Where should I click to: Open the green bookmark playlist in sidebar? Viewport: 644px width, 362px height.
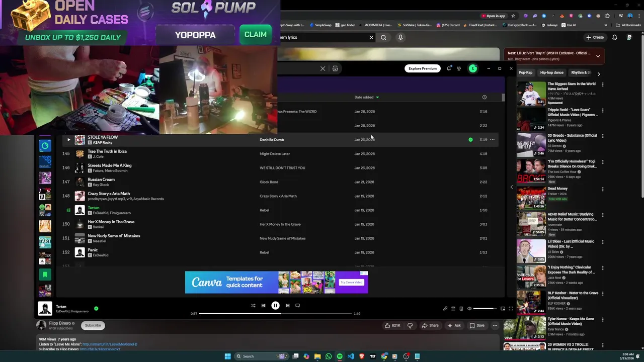45,274
